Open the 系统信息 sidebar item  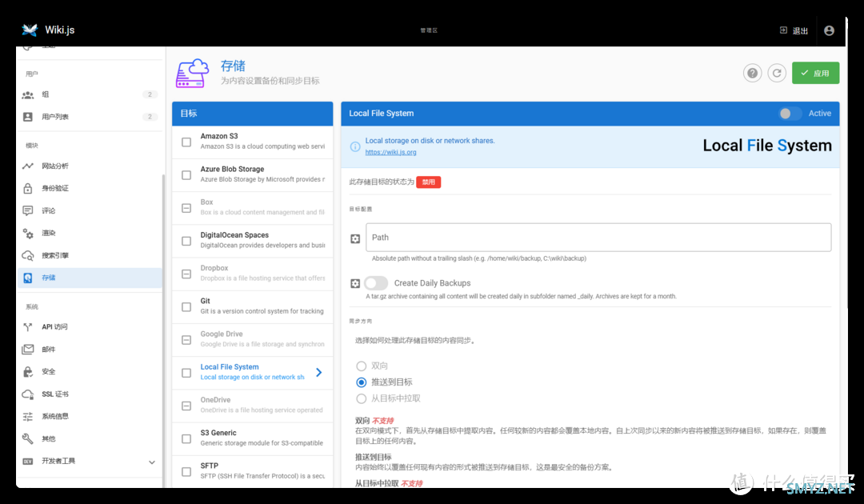point(90,417)
